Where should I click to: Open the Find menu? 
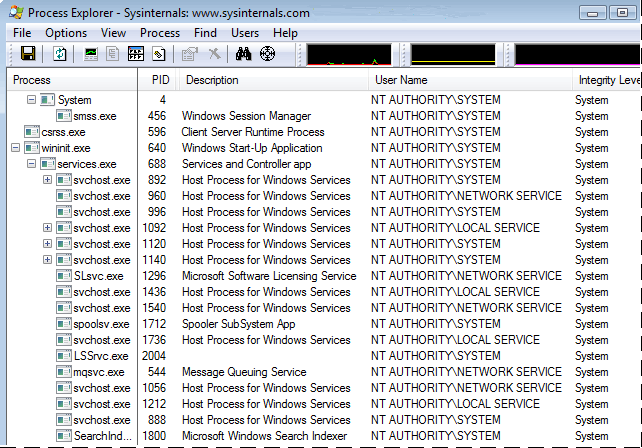(x=206, y=33)
